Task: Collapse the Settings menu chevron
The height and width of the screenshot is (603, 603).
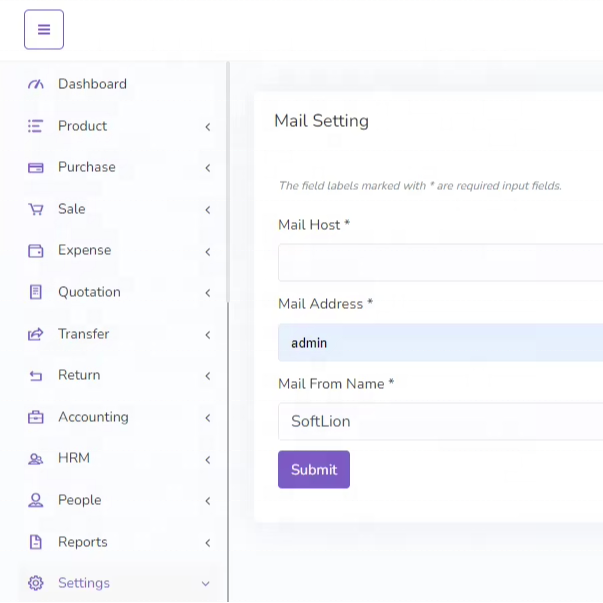Action: [206, 584]
